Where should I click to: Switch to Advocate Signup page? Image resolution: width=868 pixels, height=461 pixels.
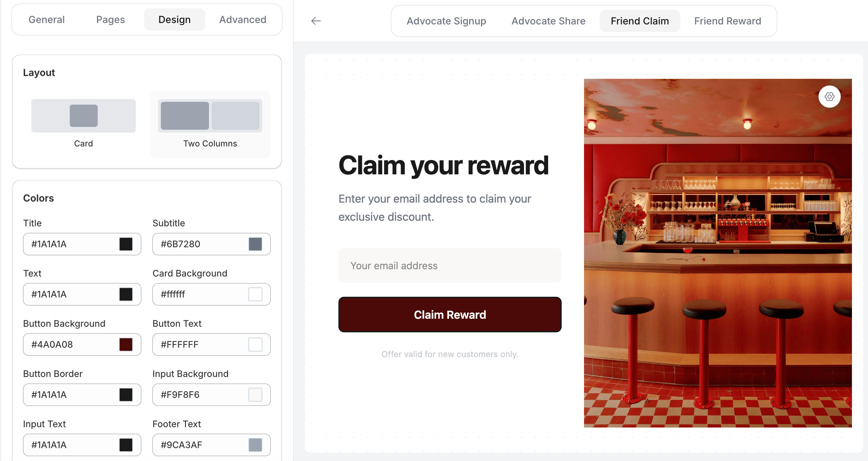click(446, 21)
